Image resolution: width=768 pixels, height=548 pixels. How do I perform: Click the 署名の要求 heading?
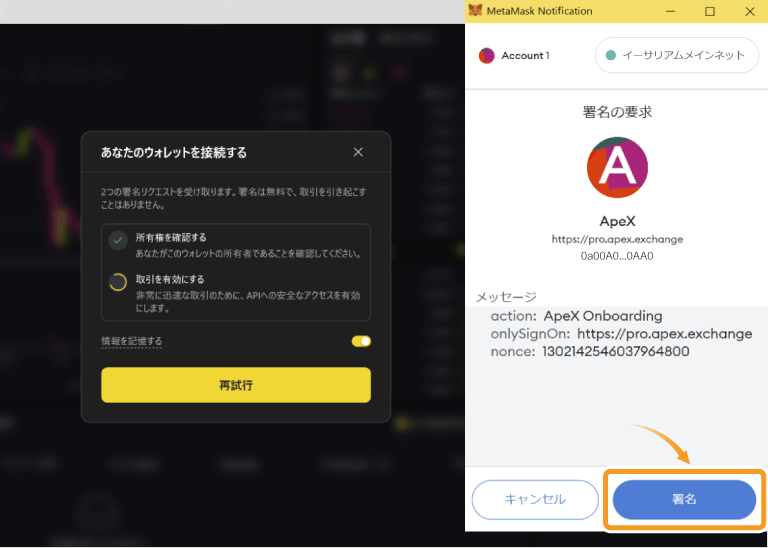(x=617, y=112)
